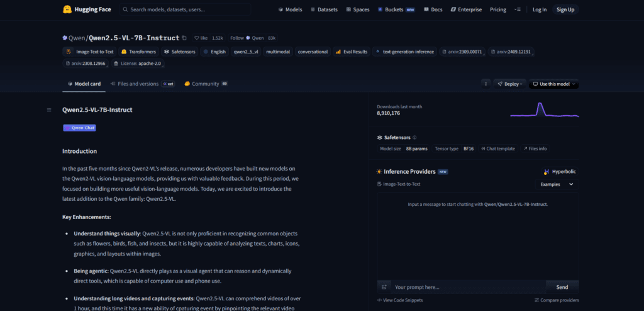Click the multimodal tag

278,52
